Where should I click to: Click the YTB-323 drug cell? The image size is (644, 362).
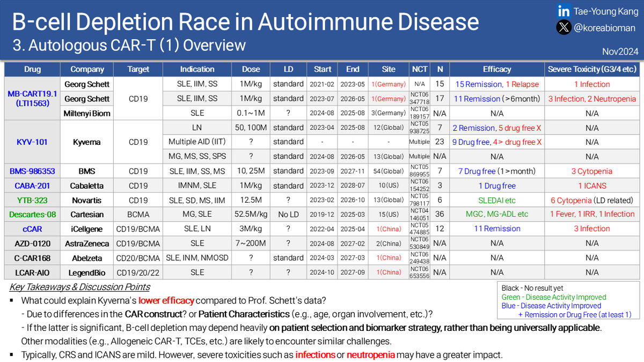click(32, 200)
